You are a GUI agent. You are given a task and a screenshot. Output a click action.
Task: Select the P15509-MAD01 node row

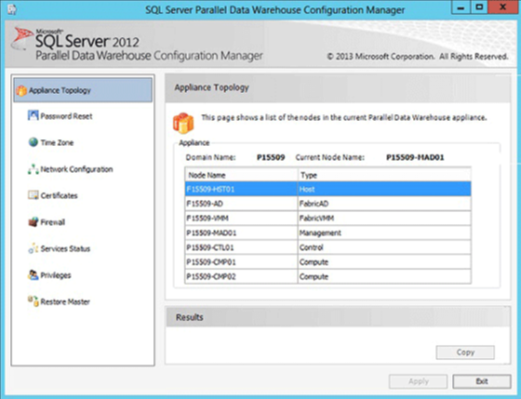click(328, 233)
